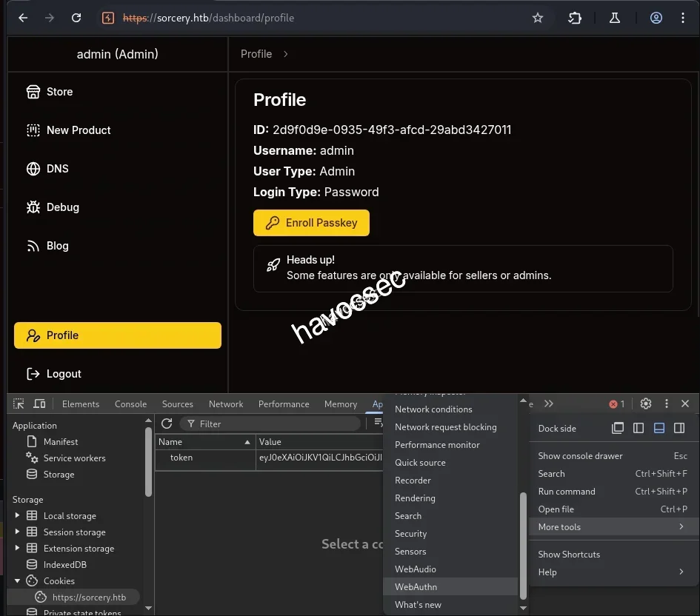This screenshot has width=700, height=616.
Task: Dock DevTools to the right side
Action: [678, 428]
